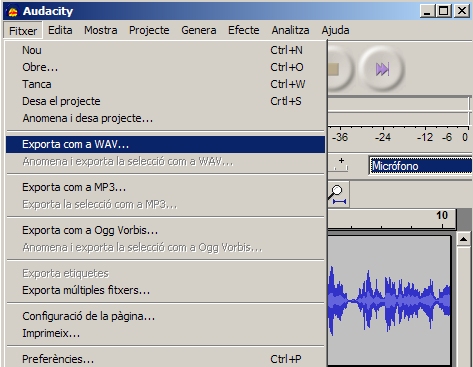Screen dimensions: 473x367
Task: Click the Audacity logo in title bar
Action: tap(13, 12)
